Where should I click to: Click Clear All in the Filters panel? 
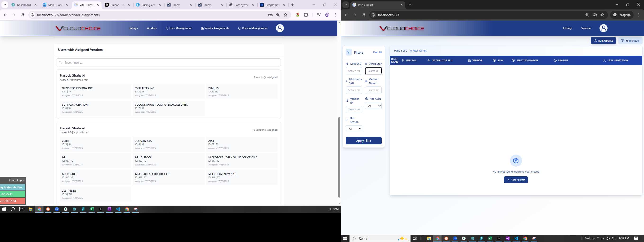[x=377, y=52]
